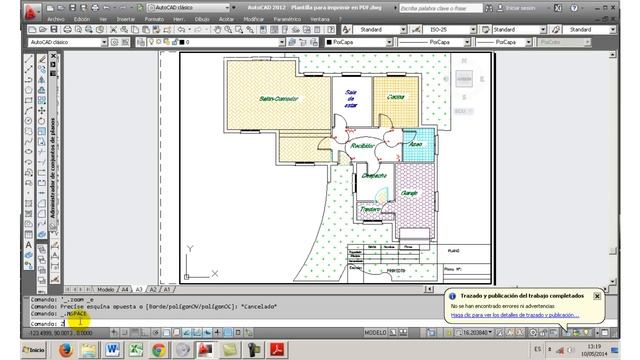Click the Exchange X icon in title bar

[x=558, y=8]
